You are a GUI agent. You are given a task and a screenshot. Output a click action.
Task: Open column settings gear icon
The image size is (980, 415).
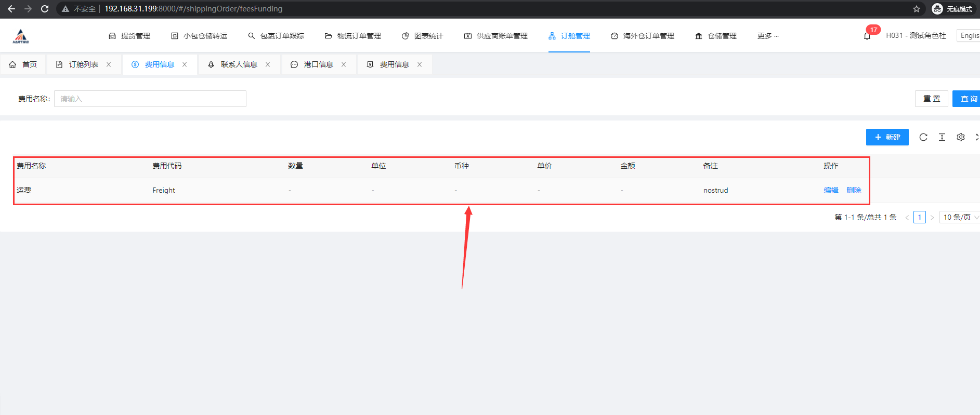[x=961, y=137]
